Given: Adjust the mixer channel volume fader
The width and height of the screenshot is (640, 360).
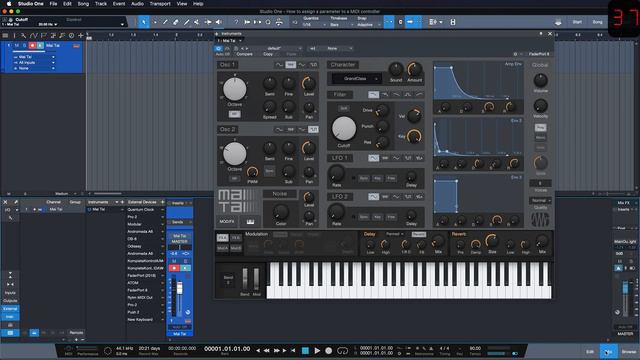Looking at the screenshot, I should tap(180, 288).
